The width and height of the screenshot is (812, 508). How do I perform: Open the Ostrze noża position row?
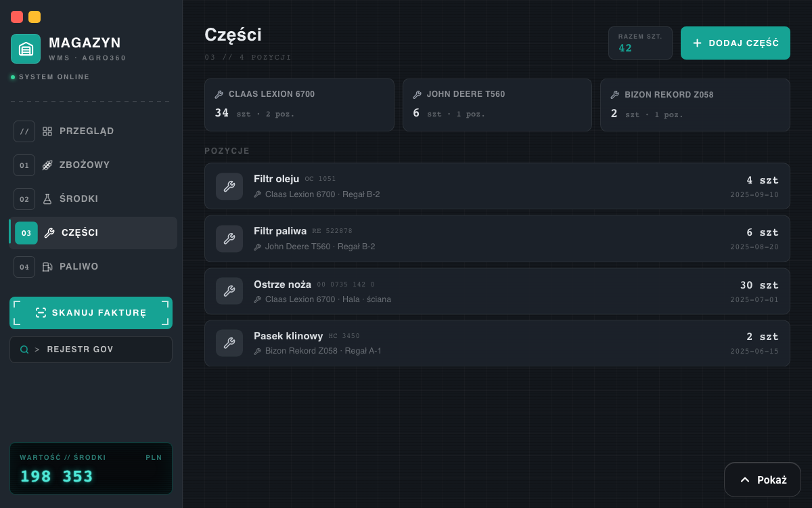coord(497,291)
